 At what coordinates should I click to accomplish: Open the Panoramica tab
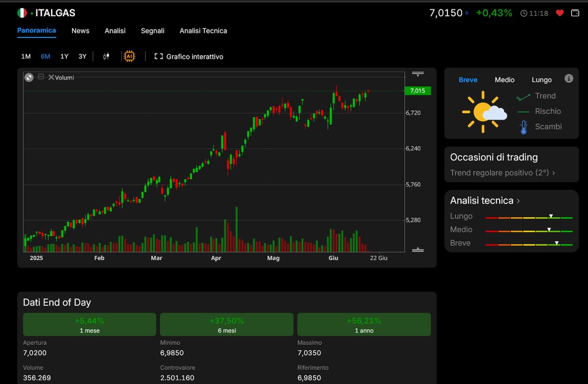pyautogui.click(x=37, y=30)
